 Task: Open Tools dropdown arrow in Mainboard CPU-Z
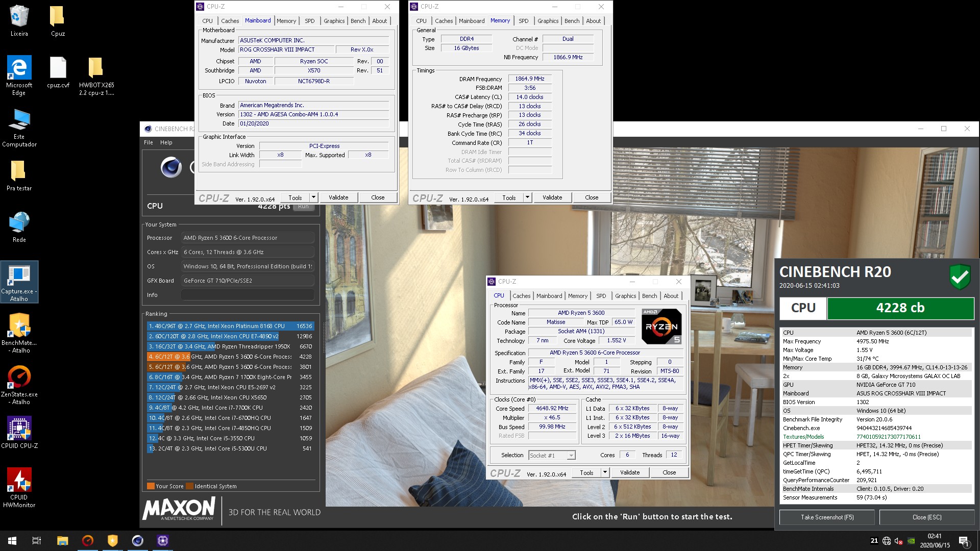[313, 197]
